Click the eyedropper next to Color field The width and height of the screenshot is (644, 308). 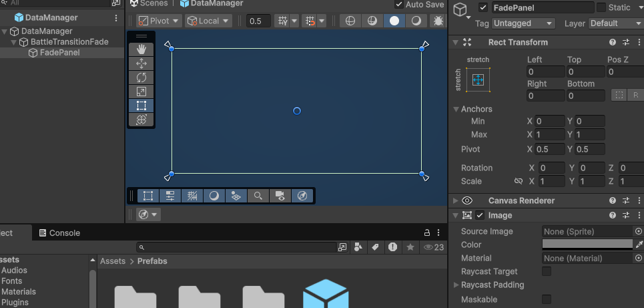click(x=639, y=245)
